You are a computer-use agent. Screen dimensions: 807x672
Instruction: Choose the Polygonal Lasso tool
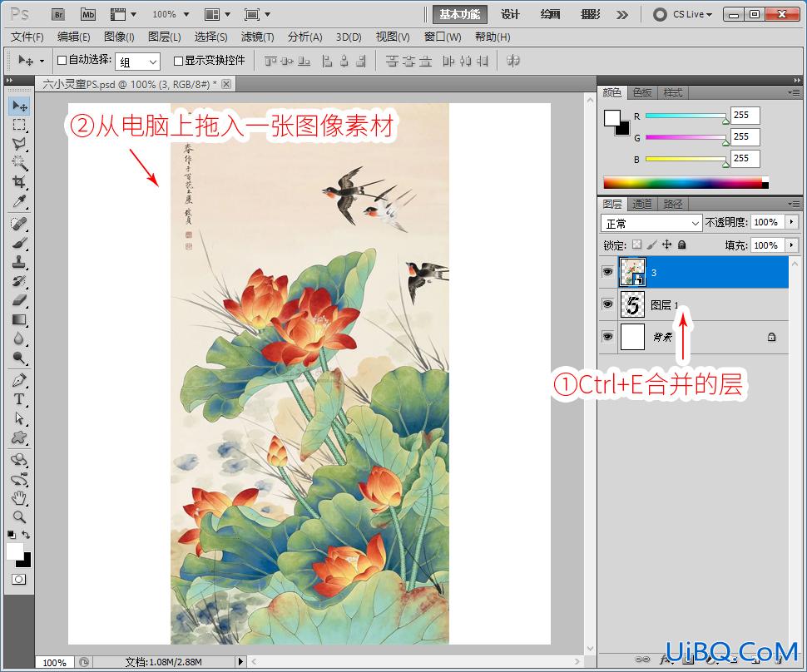[x=20, y=144]
